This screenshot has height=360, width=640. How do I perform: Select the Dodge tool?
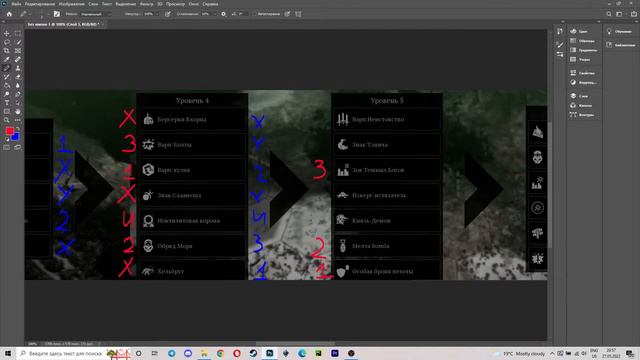tap(7, 94)
